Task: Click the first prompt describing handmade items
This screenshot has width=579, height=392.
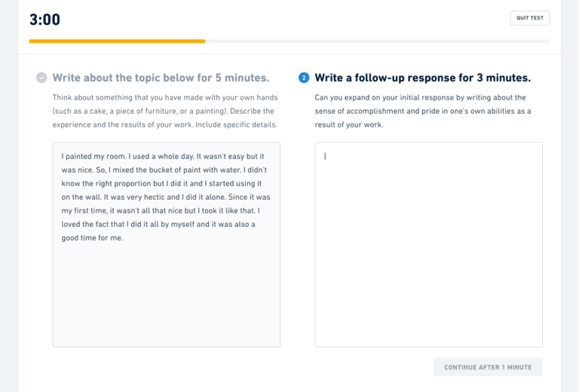Action: click(165, 111)
